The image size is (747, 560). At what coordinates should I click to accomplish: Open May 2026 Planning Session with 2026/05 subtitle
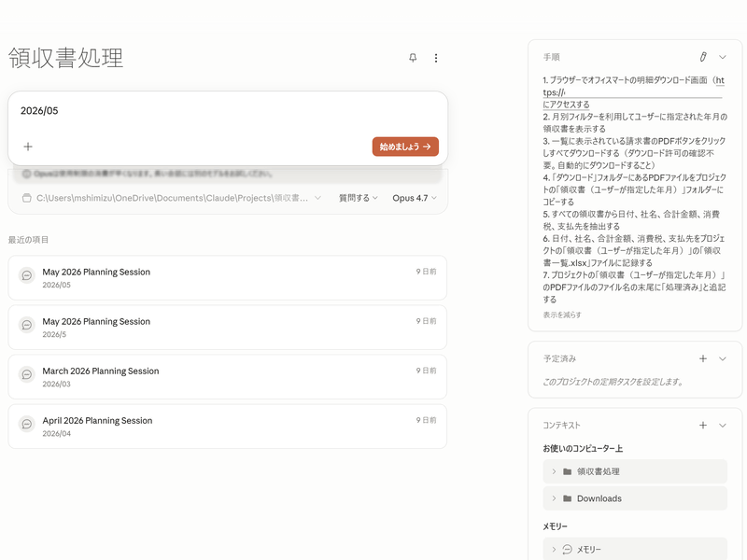point(228,278)
